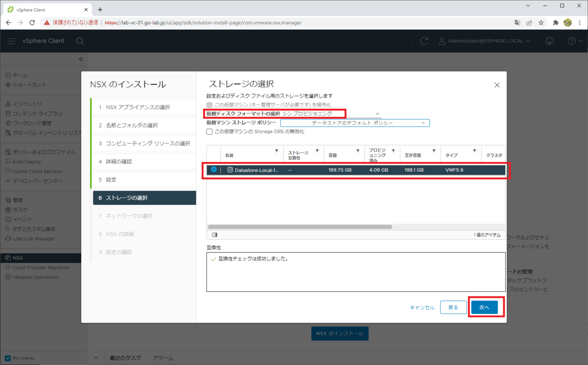Click the タスク clipboard icon
This screenshot has width=588, height=365.
click(8, 209)
